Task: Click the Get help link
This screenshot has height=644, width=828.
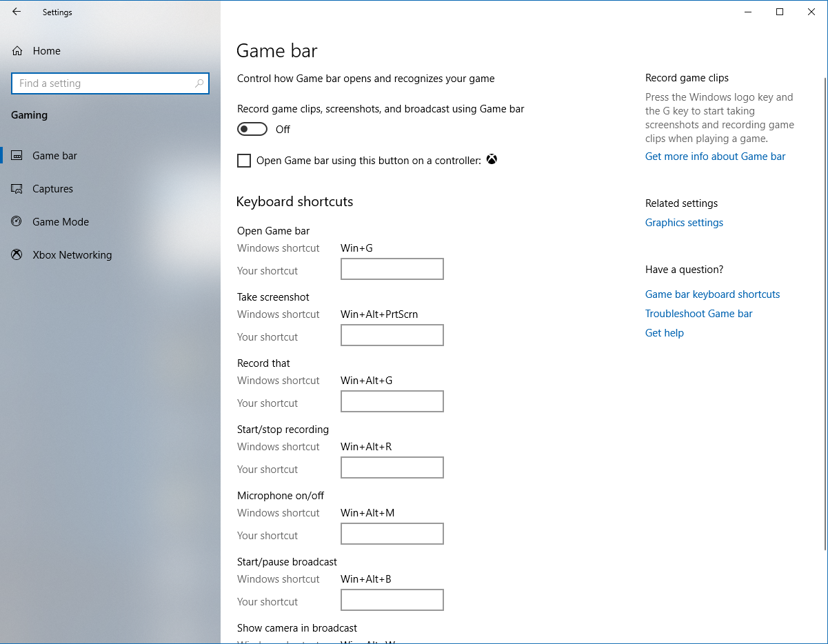Action: pos(665,333)
